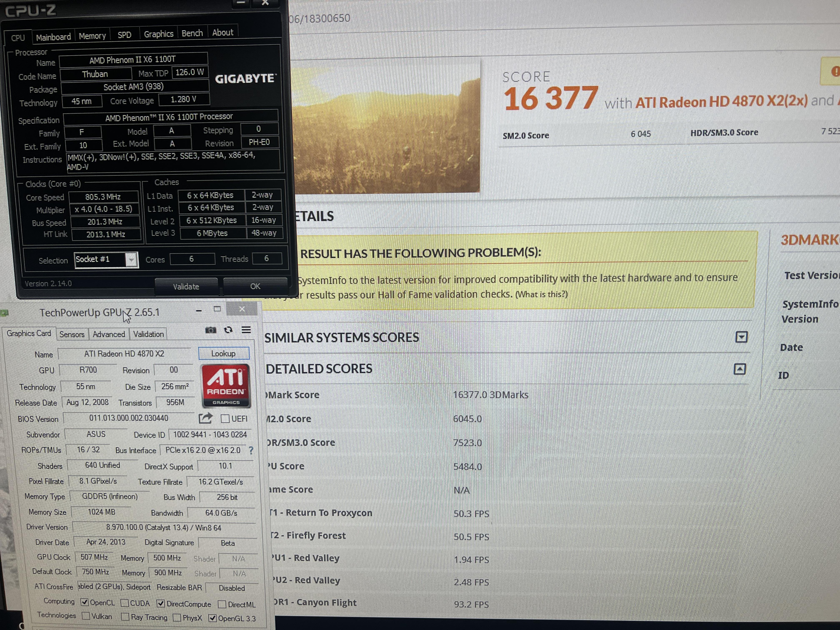Click the bus interface question mark icon

[251, 450]
